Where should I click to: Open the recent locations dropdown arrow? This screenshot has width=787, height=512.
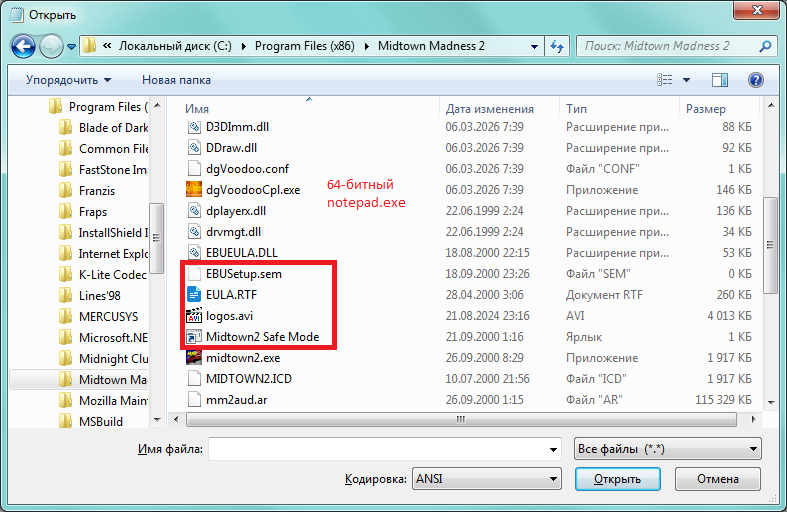[71, 47]
